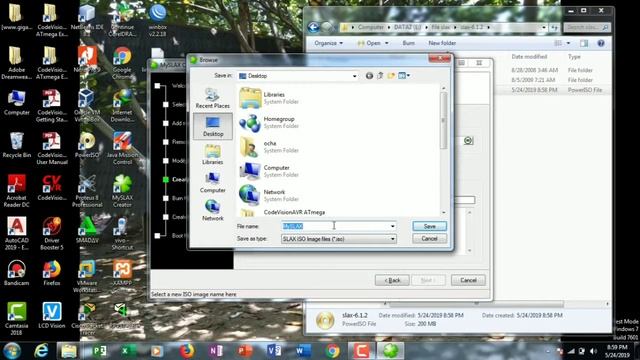Image resolution: width=640 pixels, height=360 pixels.
Task: Click Cancel in the MySLAX wizard
Action: 468,280
